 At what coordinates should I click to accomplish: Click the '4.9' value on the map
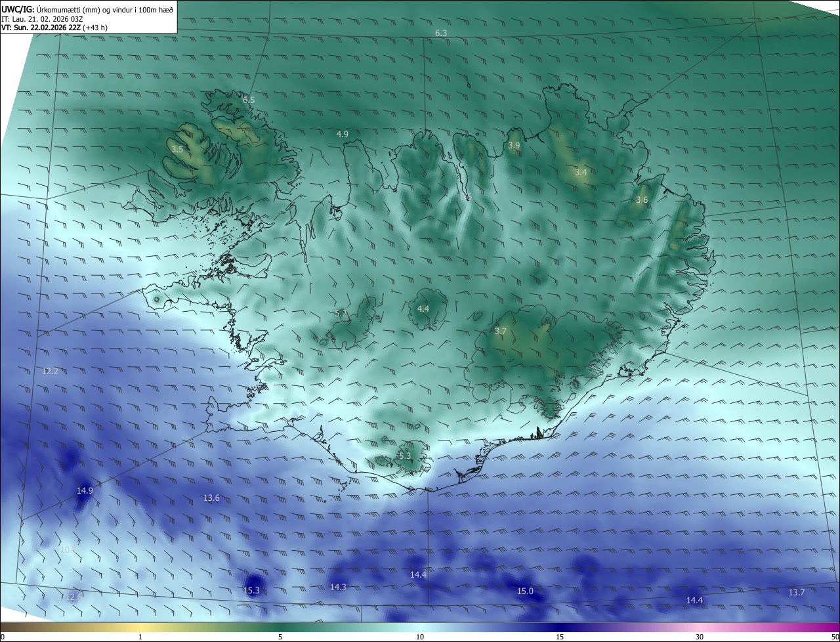pyautogui.click(x=343, y=134)
